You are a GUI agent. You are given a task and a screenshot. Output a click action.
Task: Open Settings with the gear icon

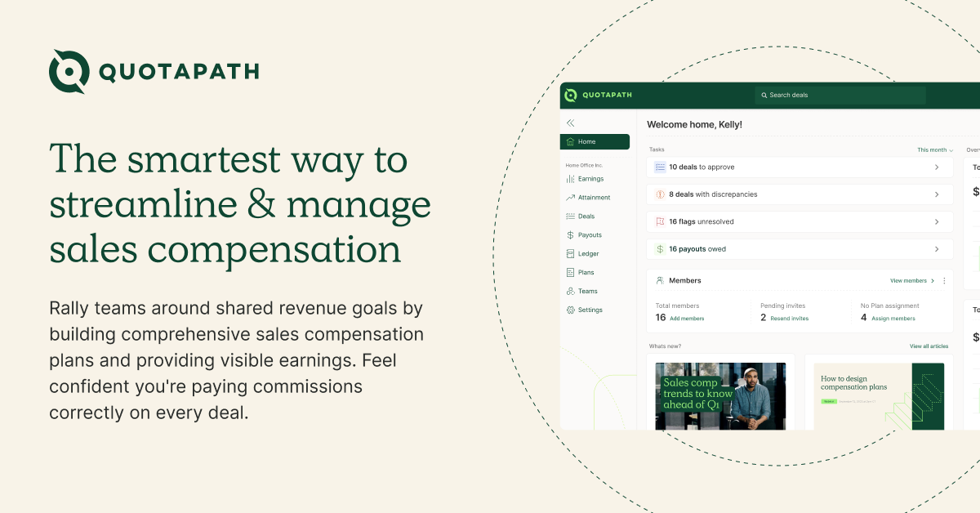pos(570,310)
